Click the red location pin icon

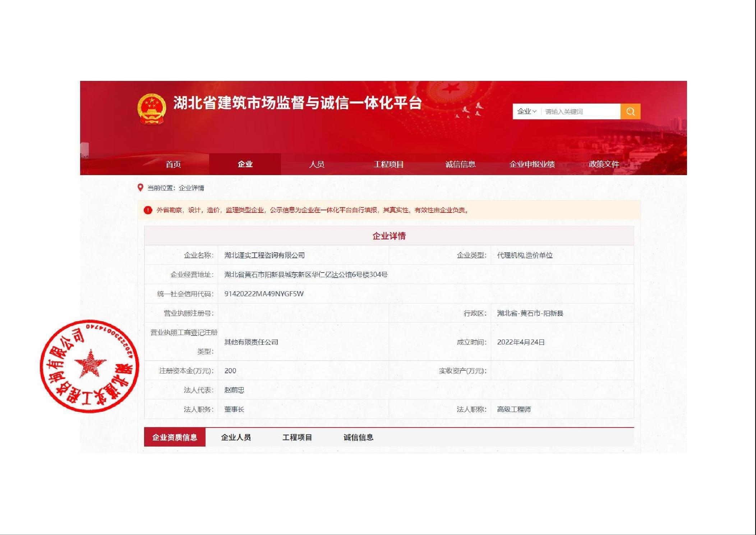140,188
